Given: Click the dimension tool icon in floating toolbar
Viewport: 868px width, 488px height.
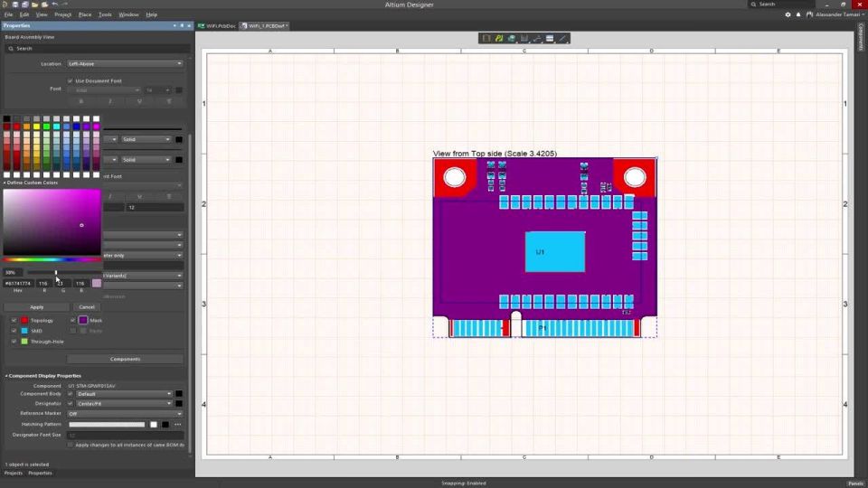Looking at the screenshot, I should click(524, 39).
